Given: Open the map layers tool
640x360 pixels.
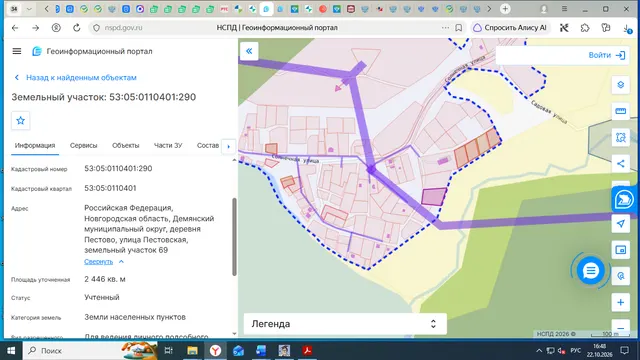Looking at the screenshot, I should tap(620, 85).
